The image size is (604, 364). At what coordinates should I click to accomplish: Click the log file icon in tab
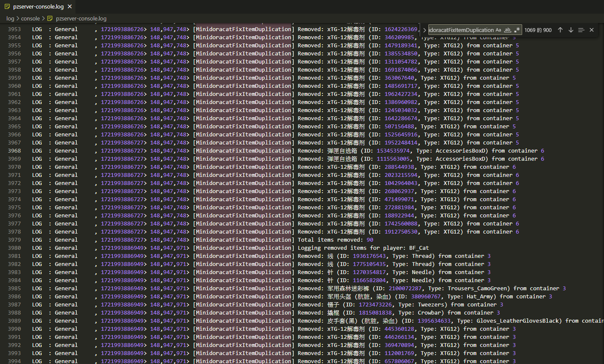pos(7,6)
